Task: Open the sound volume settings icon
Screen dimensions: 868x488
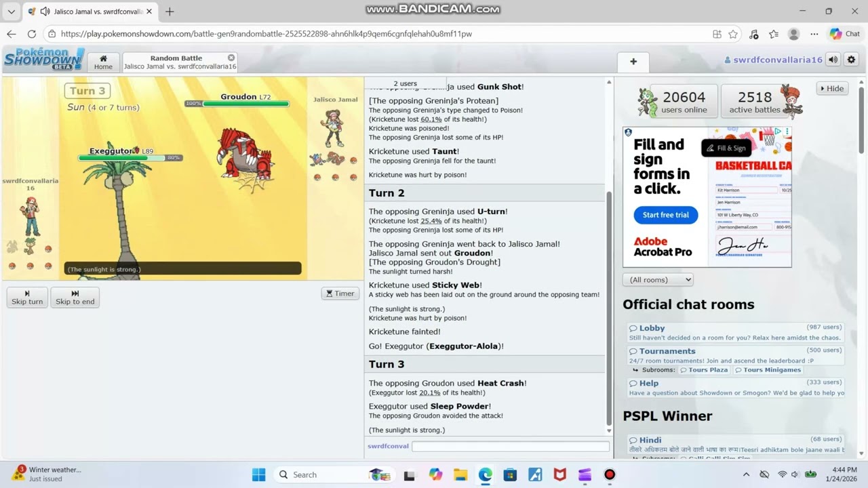Action: (x=833, y=60)
